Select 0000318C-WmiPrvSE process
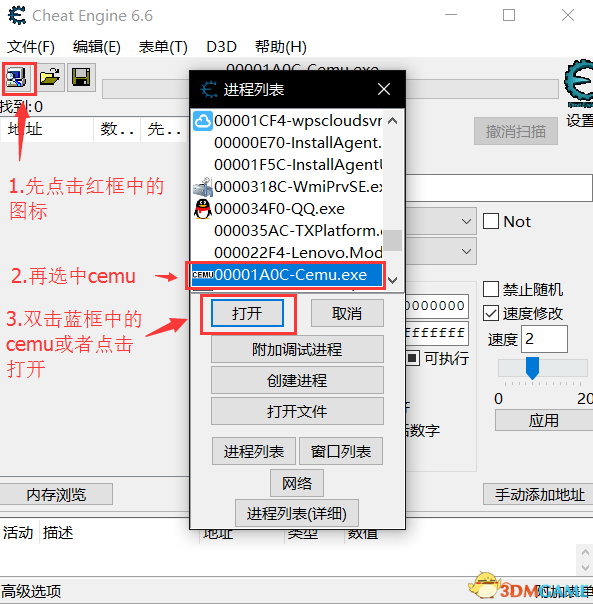The image size is (593, 604). tap(287, 187)
